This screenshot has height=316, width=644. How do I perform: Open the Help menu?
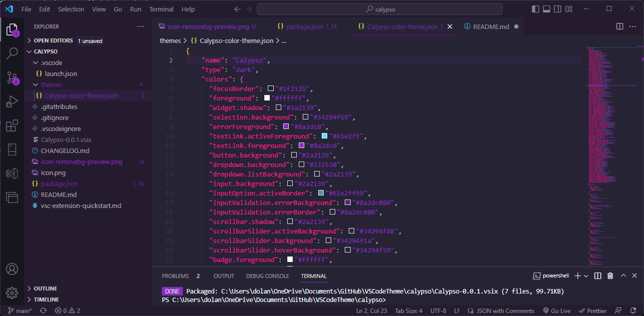pyautogui.click(x=188, y=9)
